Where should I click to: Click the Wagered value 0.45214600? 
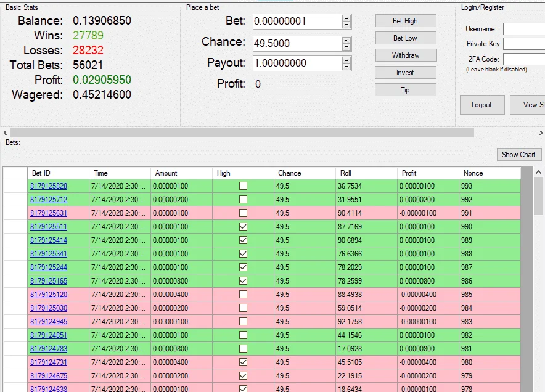click(102, 94)
